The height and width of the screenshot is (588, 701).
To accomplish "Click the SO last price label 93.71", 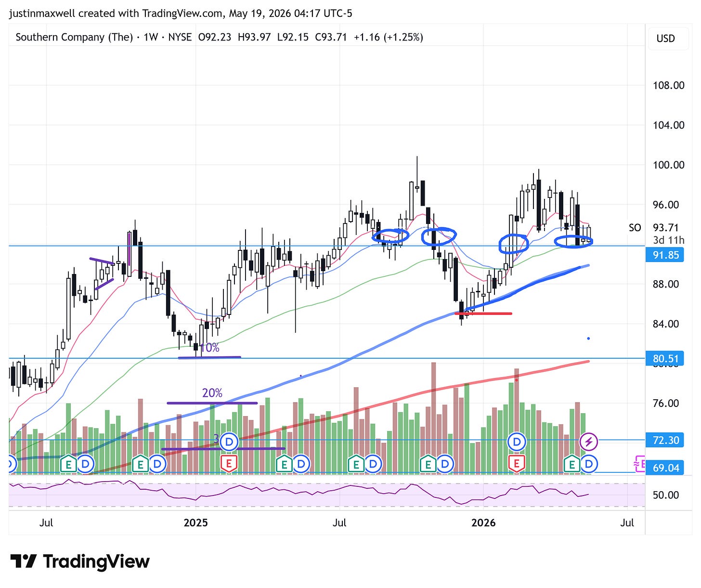I will pos(665,228).
